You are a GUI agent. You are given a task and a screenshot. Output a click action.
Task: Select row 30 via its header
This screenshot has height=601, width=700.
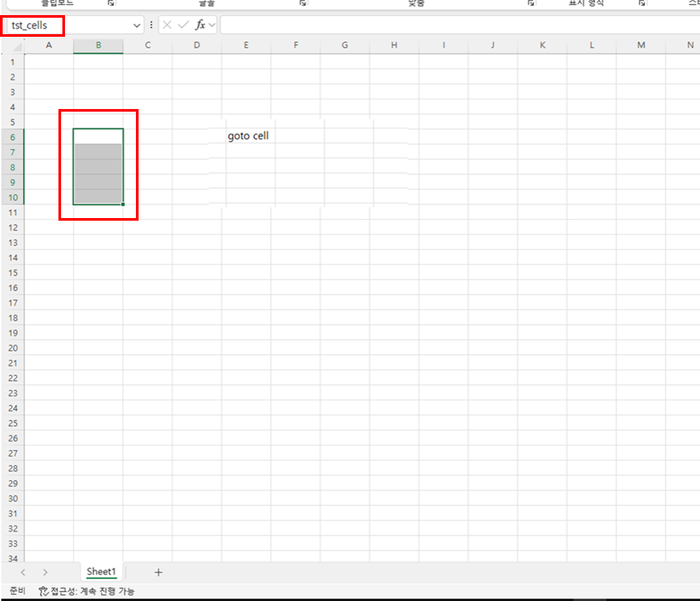click(12, 499)
